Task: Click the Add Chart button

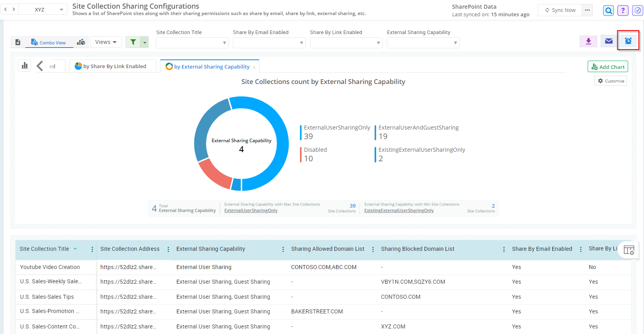Action: tap(607, 67)
